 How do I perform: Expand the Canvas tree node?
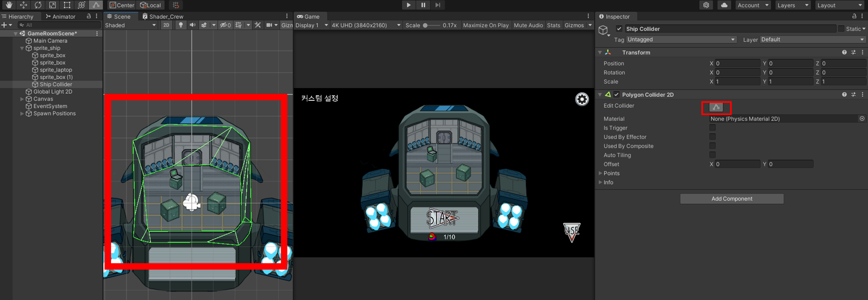pyautogui.click(x=22, y=99)
